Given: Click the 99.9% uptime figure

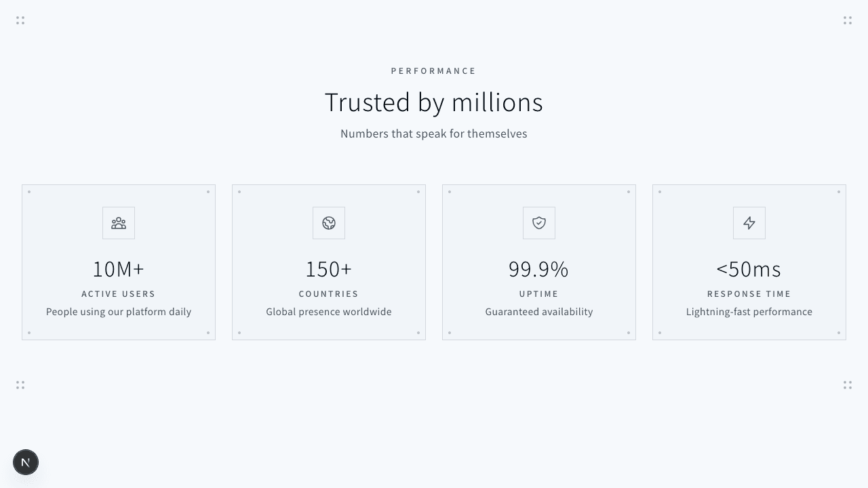Looking at the screenshot, I should [x=539, y=269].
